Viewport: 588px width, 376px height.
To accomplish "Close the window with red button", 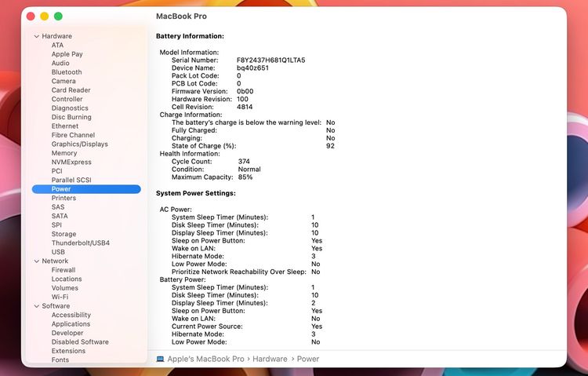I will (x=31, y=16).
